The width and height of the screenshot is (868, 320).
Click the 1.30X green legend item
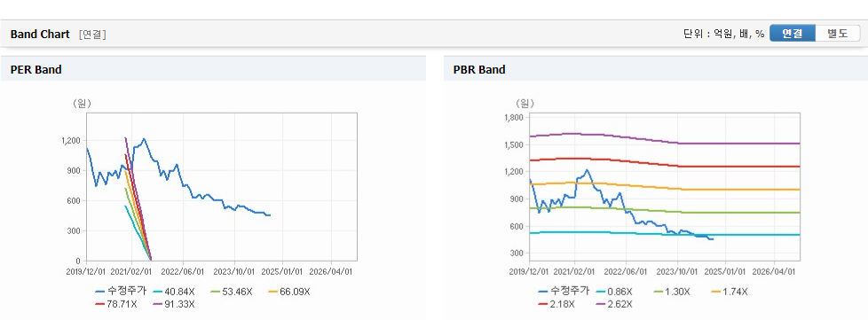click(673, 292)
